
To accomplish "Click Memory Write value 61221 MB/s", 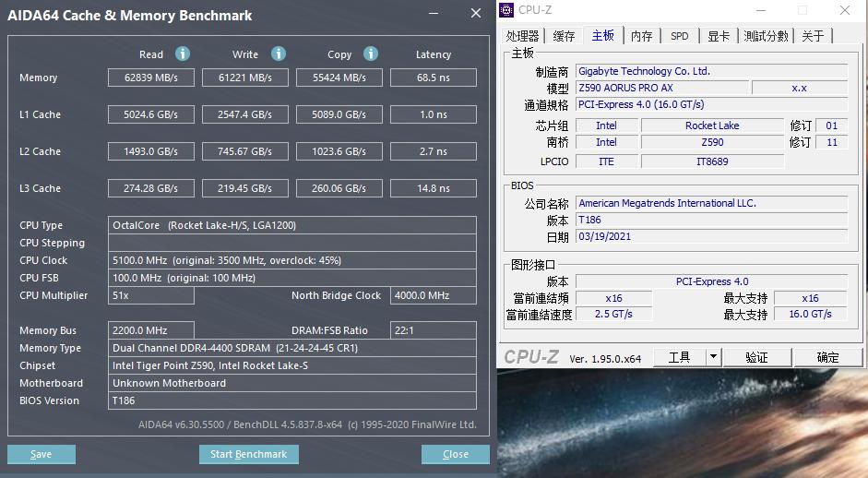I will (245, 78).
